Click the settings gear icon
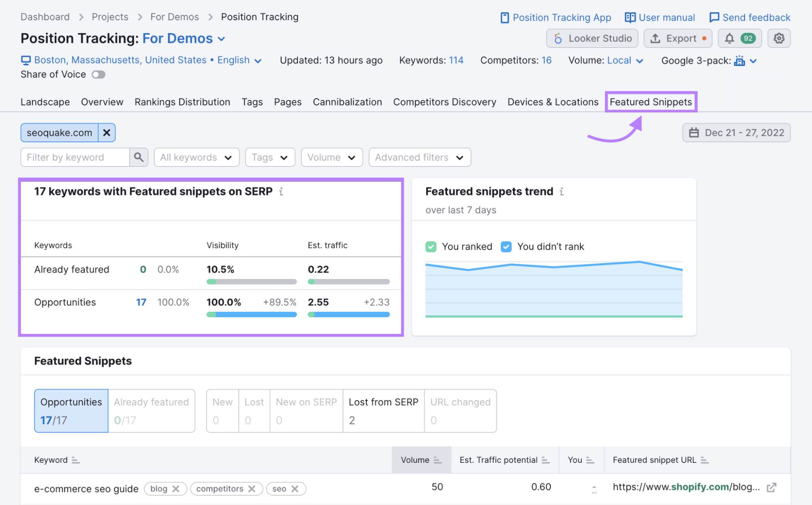The height and width of the screenshot is (505, 812). pos(778,39)
